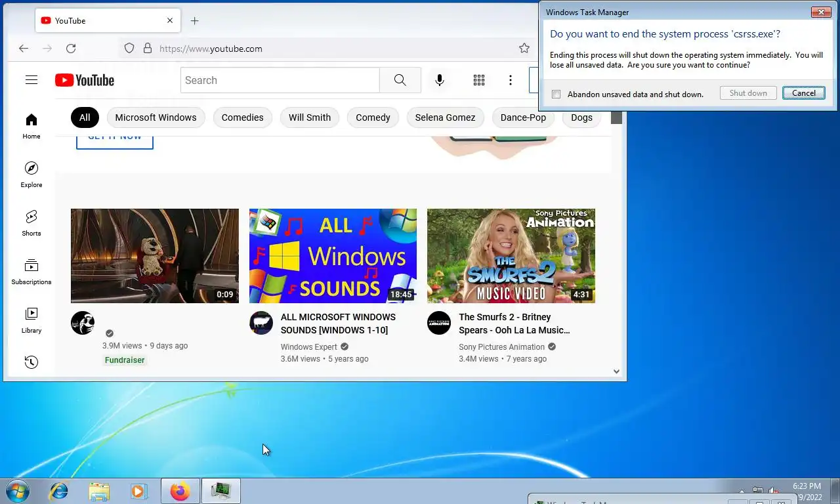
Task: Select the All filter chip
Action: pos(85,117)
